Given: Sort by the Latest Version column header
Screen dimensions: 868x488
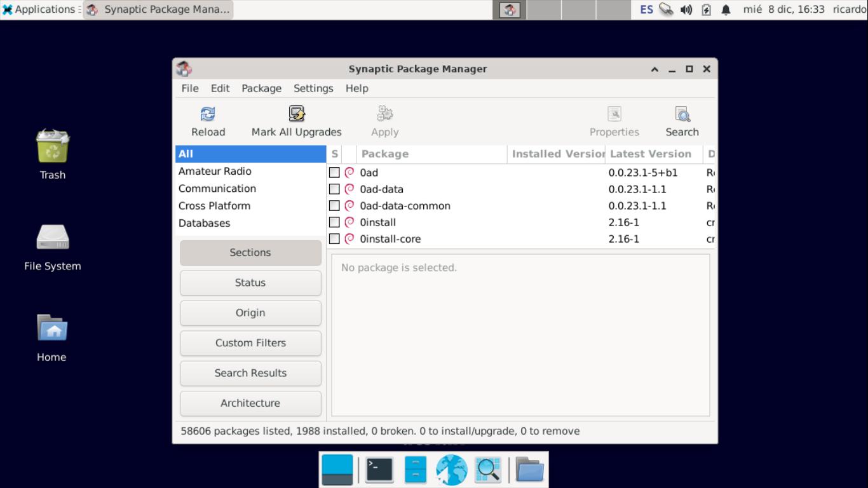Looking at the screenshot, I should (x=654, y=154).
